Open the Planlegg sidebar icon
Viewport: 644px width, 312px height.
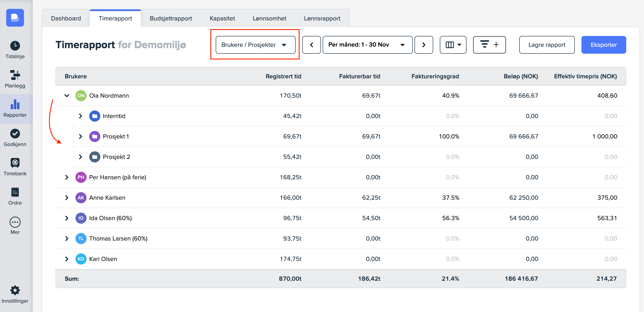click(15, 75)
